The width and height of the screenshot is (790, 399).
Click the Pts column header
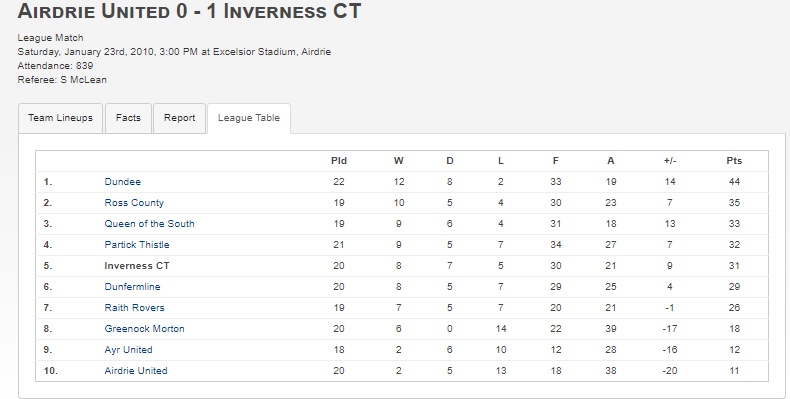(x=734, y=161)
